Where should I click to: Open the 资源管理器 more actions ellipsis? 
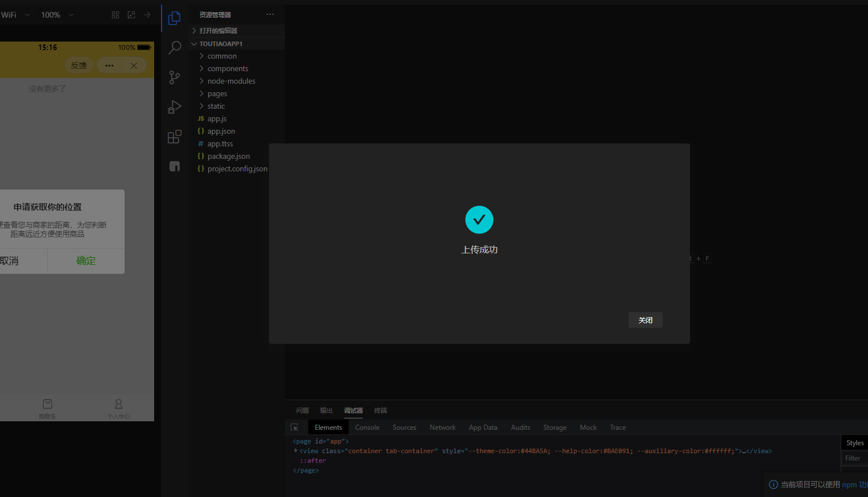[270, 14]
